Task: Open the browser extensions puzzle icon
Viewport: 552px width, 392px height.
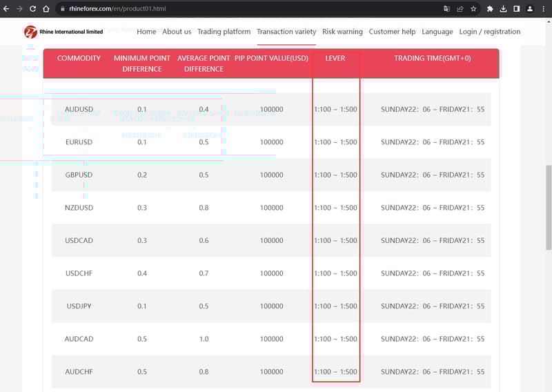Action: pos(490,9)
